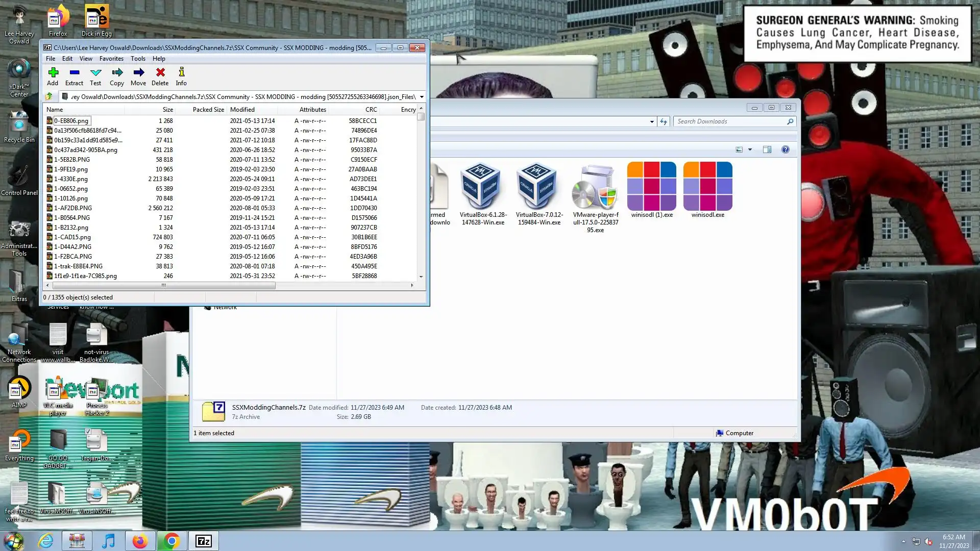This screenshot has width=980, height=551.
Task: Click the Extract icon in 7-Zip
Action: click(74, 76)
